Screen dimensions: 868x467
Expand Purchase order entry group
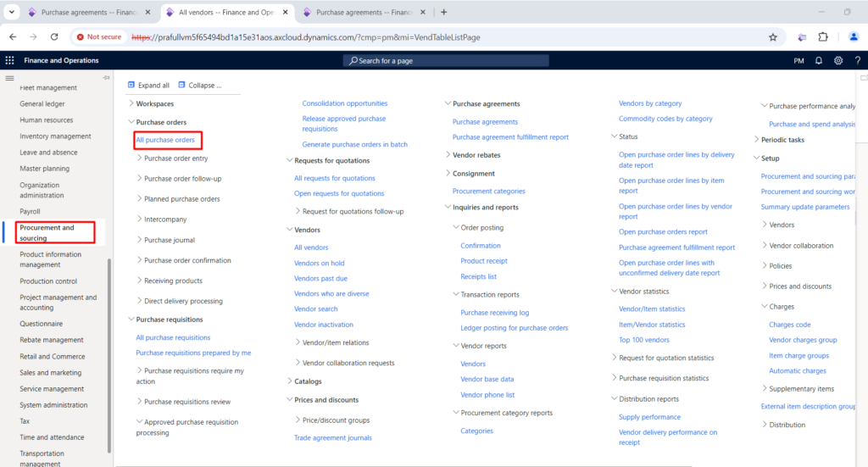139,158
